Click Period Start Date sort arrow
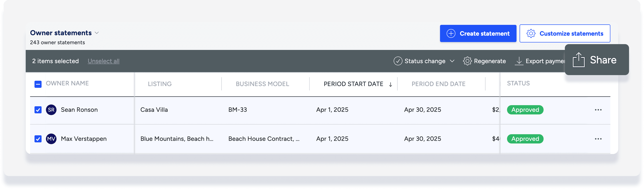 point(391,84)
